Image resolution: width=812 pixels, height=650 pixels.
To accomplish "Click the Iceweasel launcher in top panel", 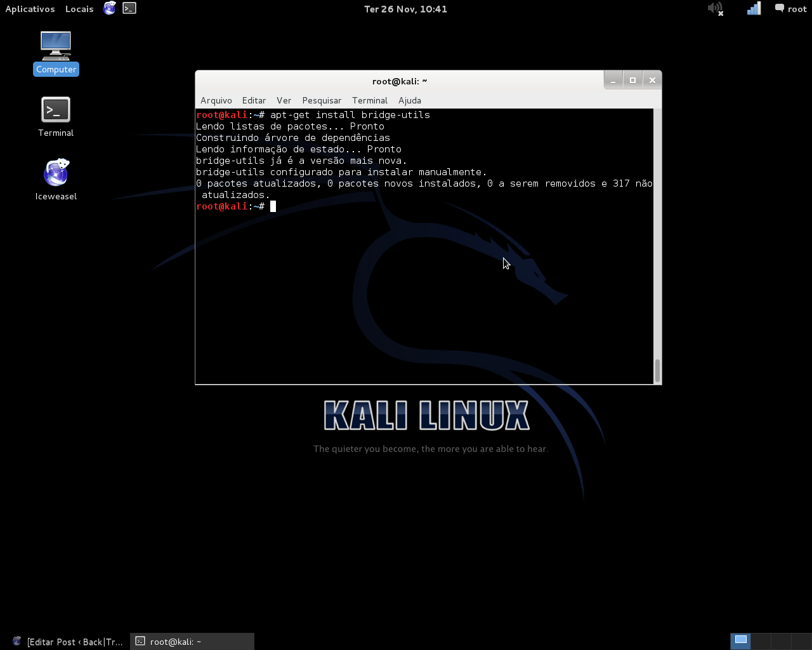I will point(110,8).
